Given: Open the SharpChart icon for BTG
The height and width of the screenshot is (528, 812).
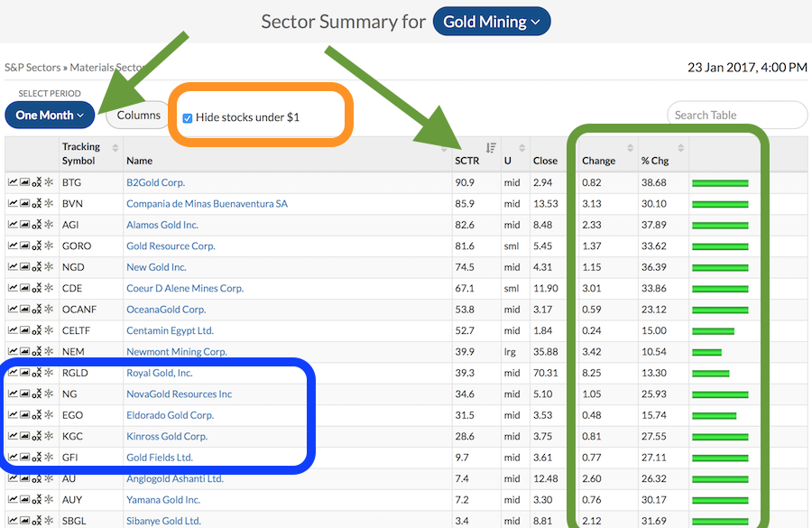Looking at the screenshot, I should [x=13, y=182].
